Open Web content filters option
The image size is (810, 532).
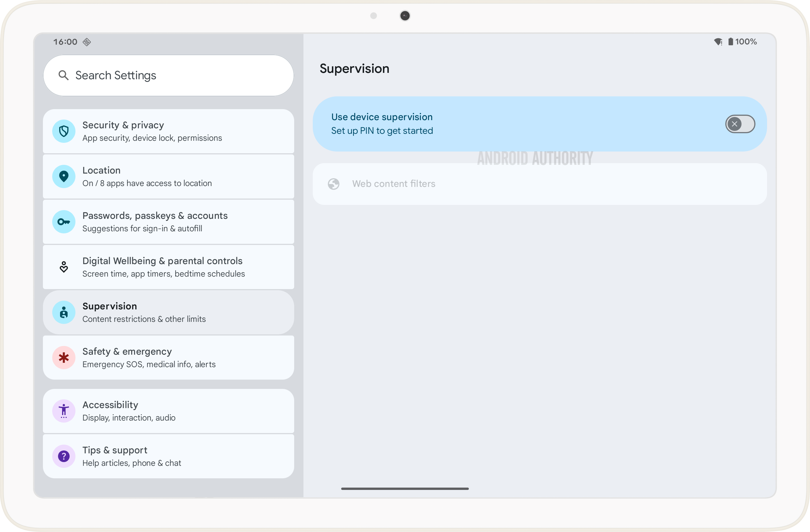click(394, 184)
